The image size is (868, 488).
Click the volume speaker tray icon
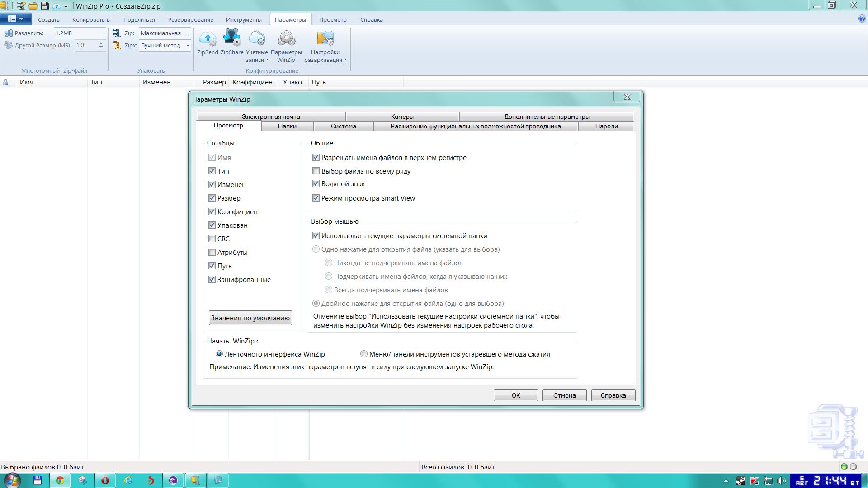pos(782,481)
